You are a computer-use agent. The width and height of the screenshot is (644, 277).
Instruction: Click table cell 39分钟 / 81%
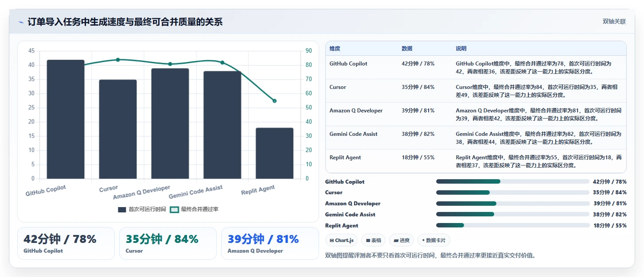point(418,111)
